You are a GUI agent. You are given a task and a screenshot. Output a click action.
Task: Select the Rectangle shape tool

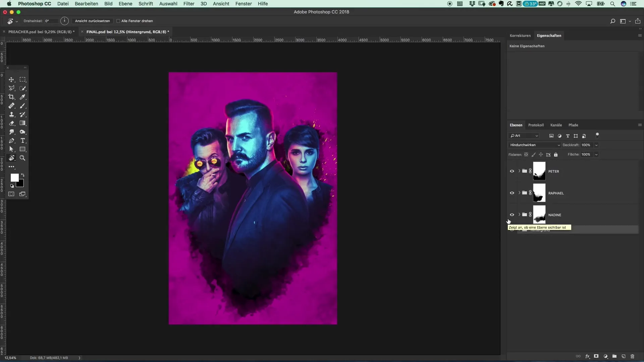pos(22,149)
